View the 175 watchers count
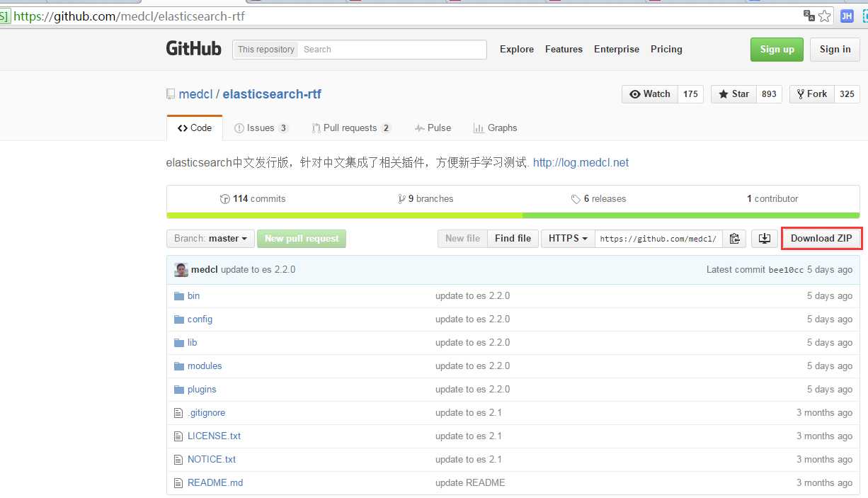 coord(691,94)
